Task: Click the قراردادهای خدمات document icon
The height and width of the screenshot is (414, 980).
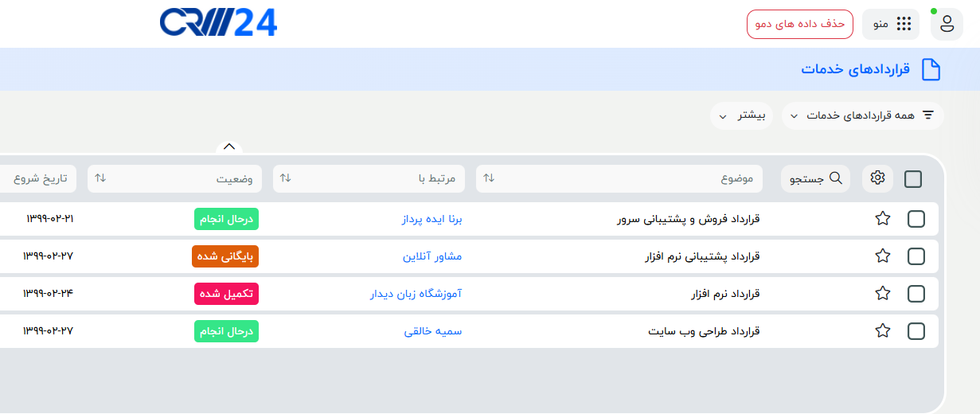Action: click(x=931, y=69)
